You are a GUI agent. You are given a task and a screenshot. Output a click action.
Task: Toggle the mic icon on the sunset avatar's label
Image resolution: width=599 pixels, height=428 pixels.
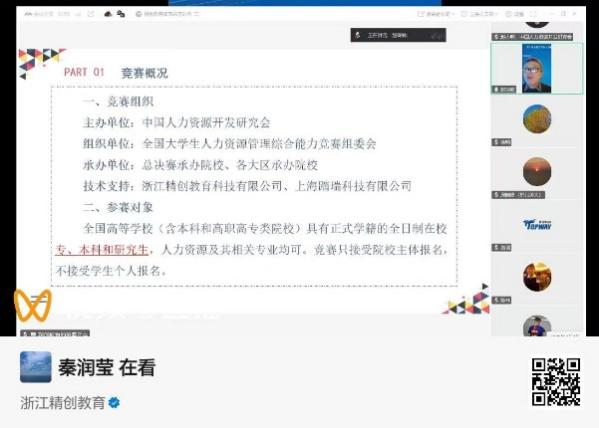(x=497, y=195)
